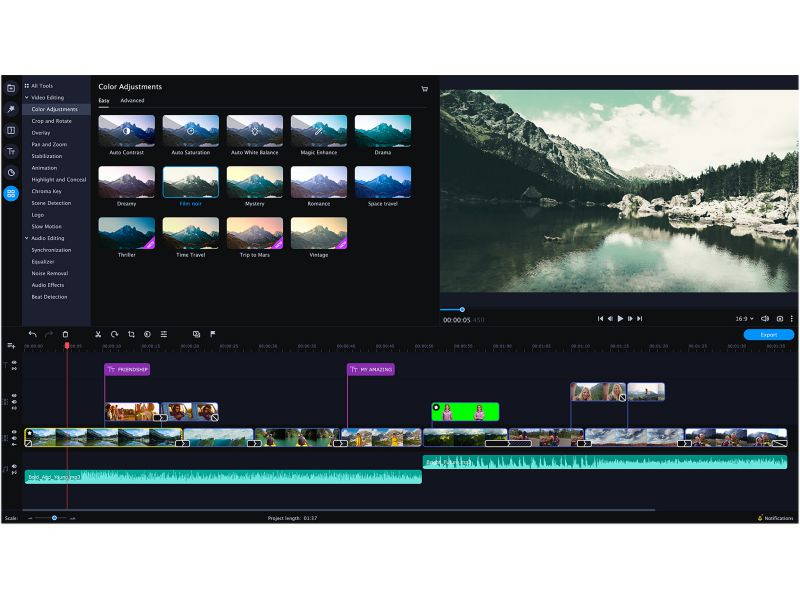Image resolution: width=800 pixels, height=600 pixels.
Task: Open the 16:9 aspect ratio dropdown
Action: point(745,318)
